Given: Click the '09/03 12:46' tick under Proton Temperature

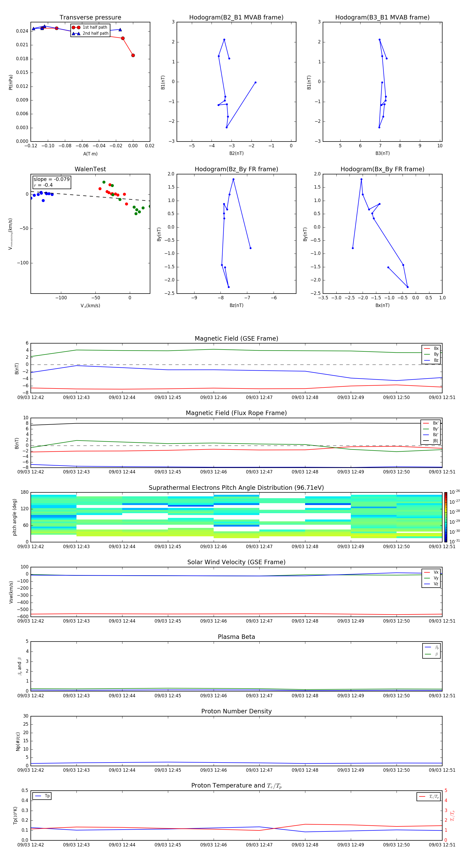Looking at the screenshot, I should tap(213, 845).
